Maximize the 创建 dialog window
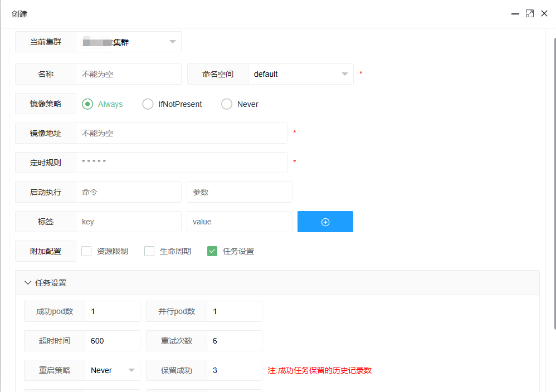The height and width of the screenshot is (392, 556). (x=530, y=14)
